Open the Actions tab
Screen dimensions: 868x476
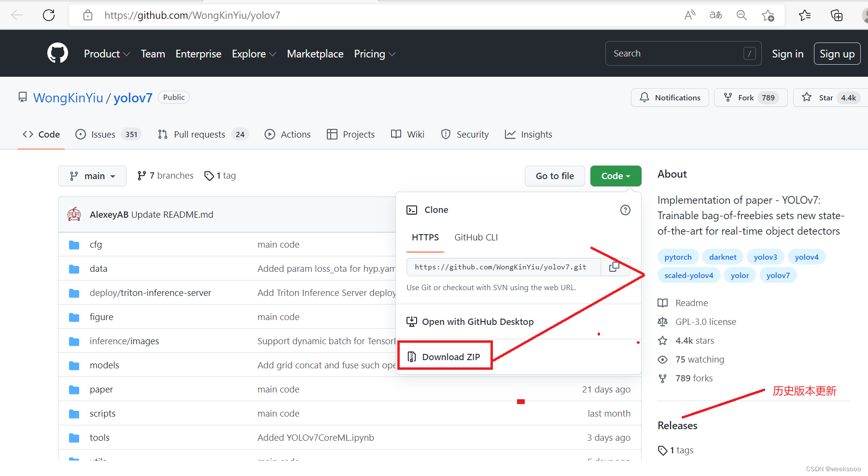click(288, 134)
